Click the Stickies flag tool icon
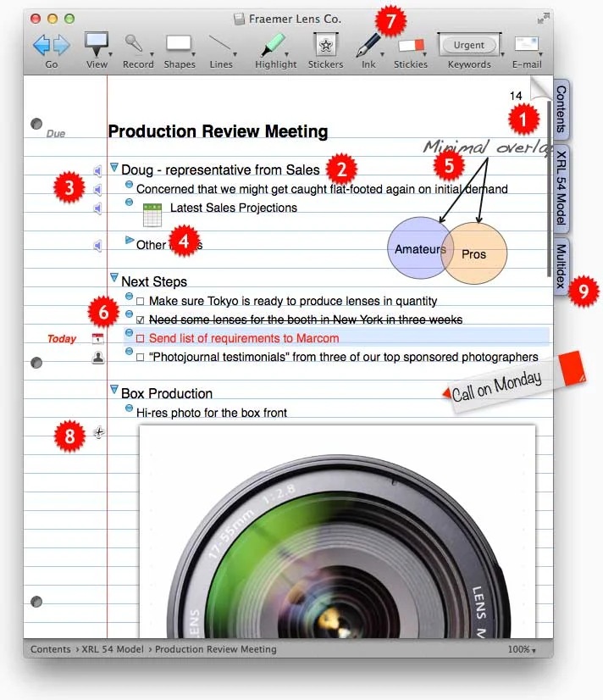 point(410,46)
